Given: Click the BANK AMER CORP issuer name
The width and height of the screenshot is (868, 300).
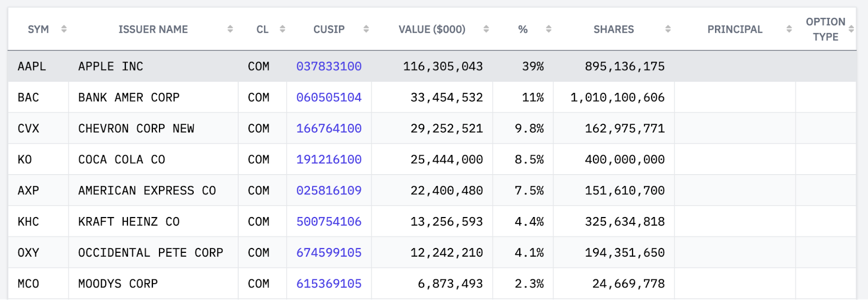Looking at the screenshot, I should tap(129, 97).
